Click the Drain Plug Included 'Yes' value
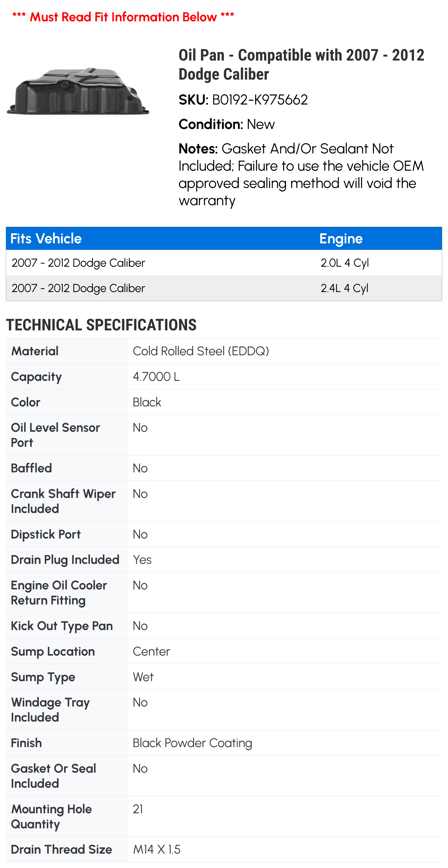The width and height of the screenshot is (448, 868). (142, 560)
